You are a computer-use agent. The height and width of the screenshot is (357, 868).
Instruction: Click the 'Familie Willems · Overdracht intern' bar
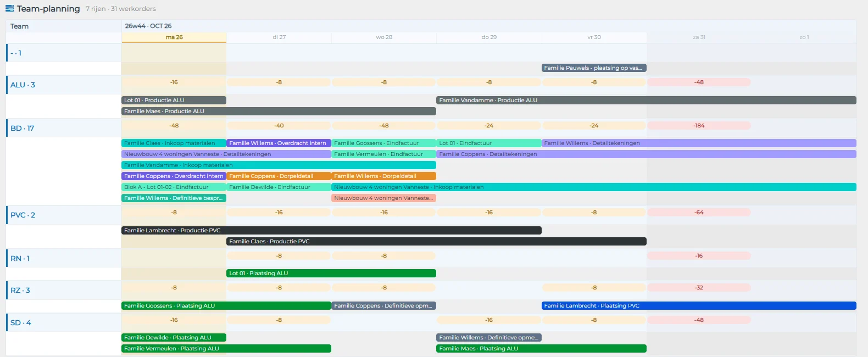tap(279, 143)
